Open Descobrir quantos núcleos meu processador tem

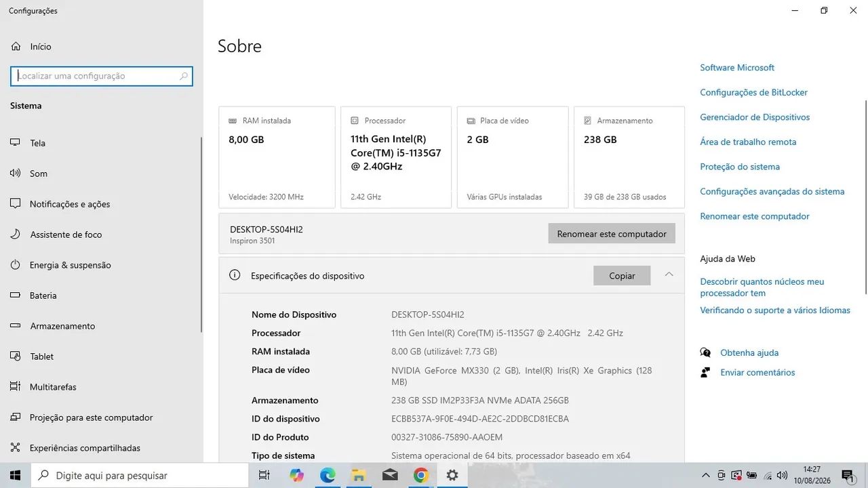click(762, 287)
